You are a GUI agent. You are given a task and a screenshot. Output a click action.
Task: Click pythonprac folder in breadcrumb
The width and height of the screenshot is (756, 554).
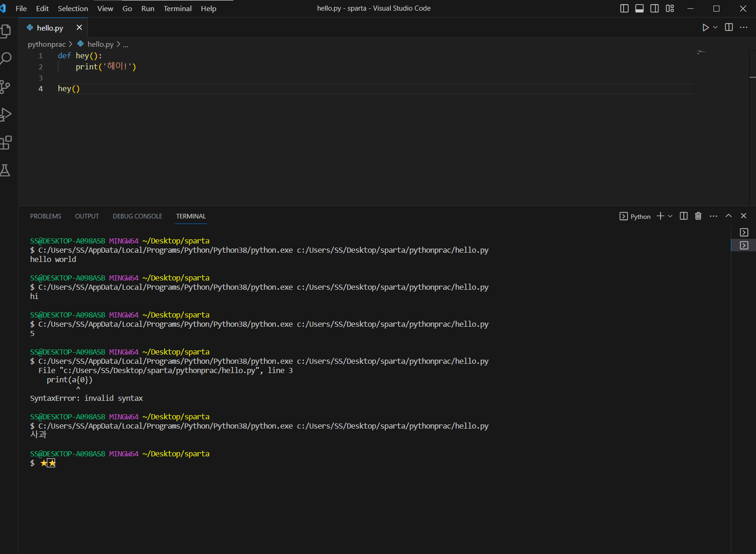[47, 44]
